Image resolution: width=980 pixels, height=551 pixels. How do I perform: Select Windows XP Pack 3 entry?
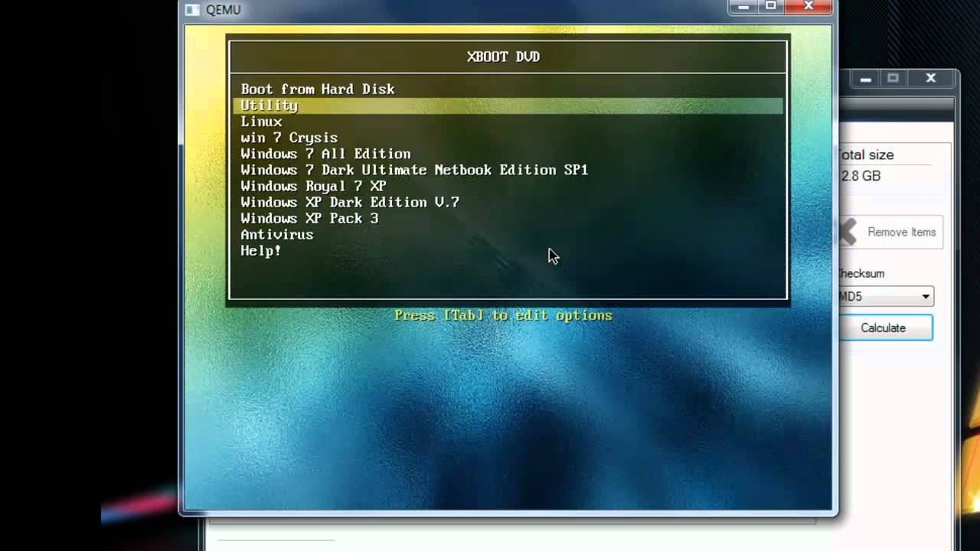(309, 218)
